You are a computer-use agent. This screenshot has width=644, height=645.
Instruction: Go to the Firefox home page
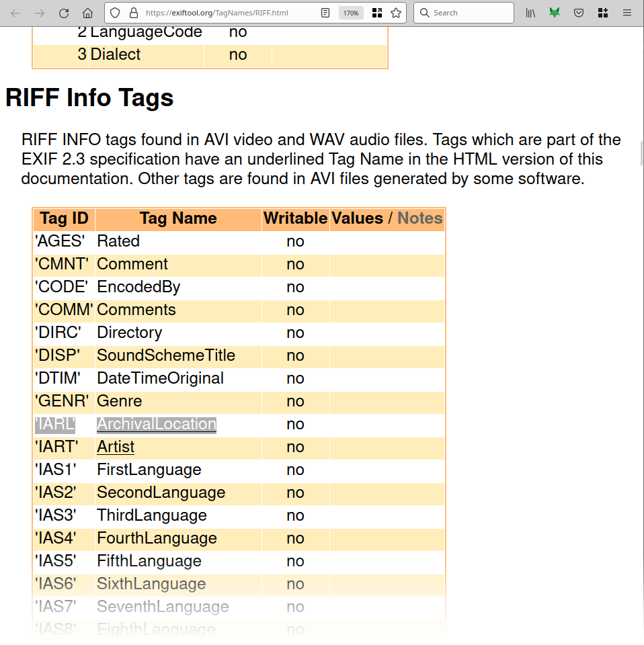point(87,13)
